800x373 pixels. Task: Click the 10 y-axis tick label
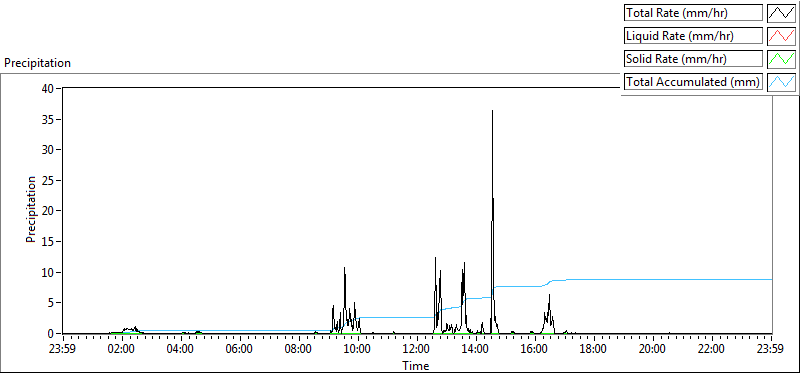[x=49, y=272]
